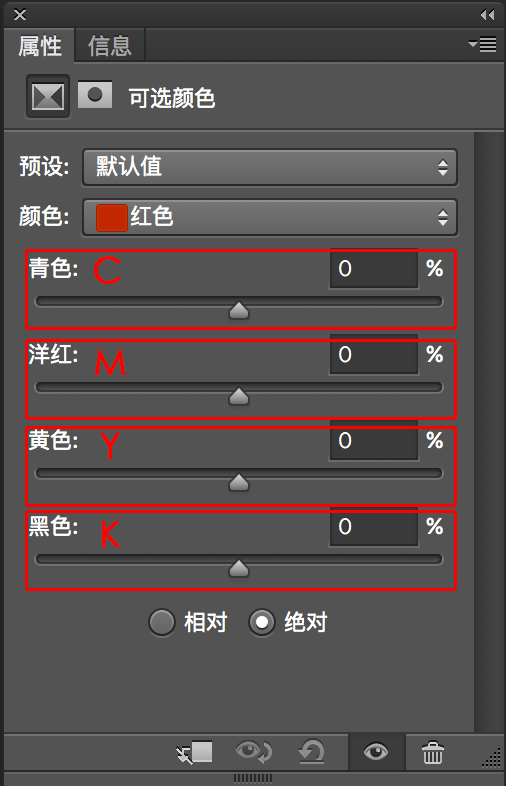Image resolution: width=506 pixels, height=786 pixels.
Task: Click the reset to adjustment defaults icon
Action: click(311, 752)
